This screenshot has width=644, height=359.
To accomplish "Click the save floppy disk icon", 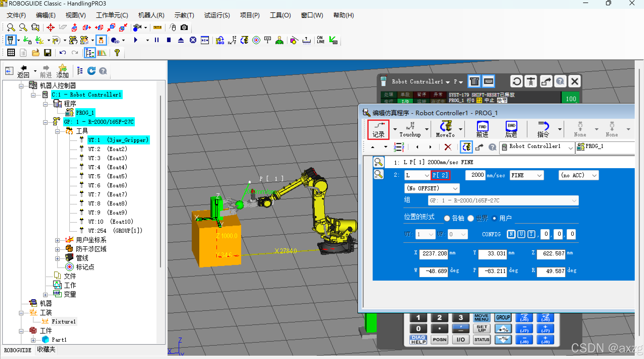I will [x=47, y=53].
